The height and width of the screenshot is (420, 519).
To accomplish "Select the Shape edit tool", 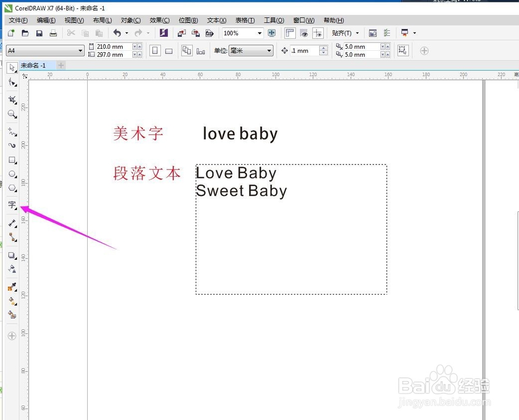I will click(x=12, y=82).
